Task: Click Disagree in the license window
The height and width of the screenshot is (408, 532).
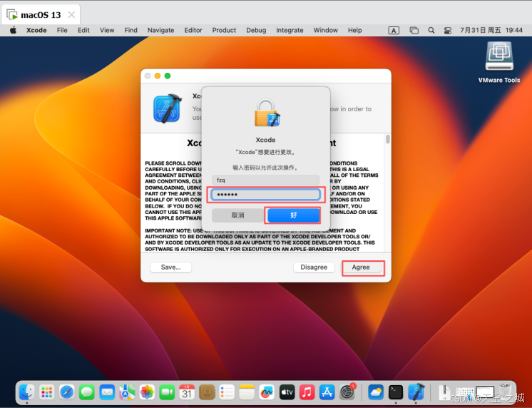Action: point(314,267)
